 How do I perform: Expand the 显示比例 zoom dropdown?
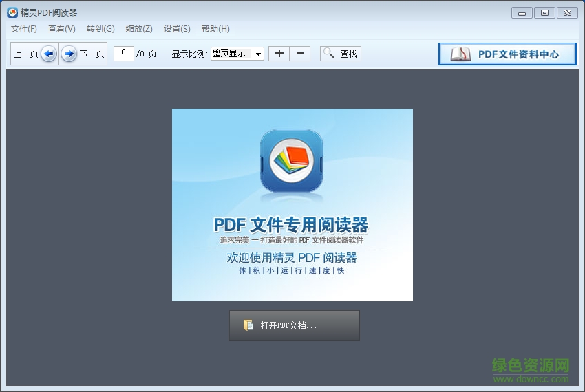(258, 54)
